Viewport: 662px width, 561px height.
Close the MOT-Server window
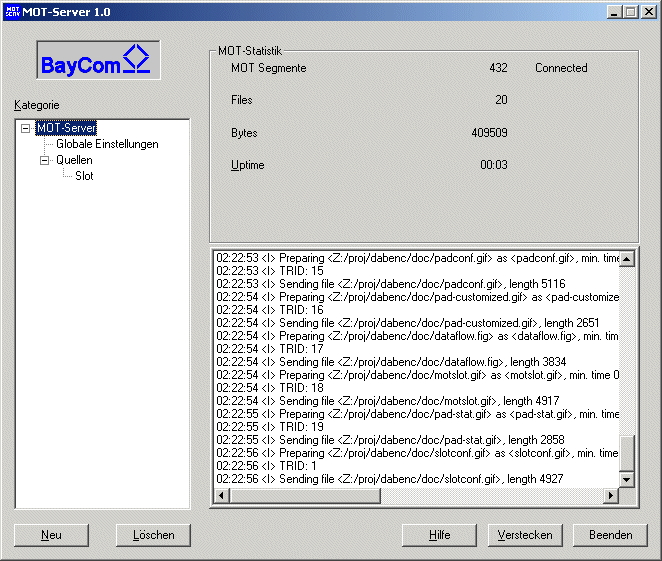[x=648, y=12]
